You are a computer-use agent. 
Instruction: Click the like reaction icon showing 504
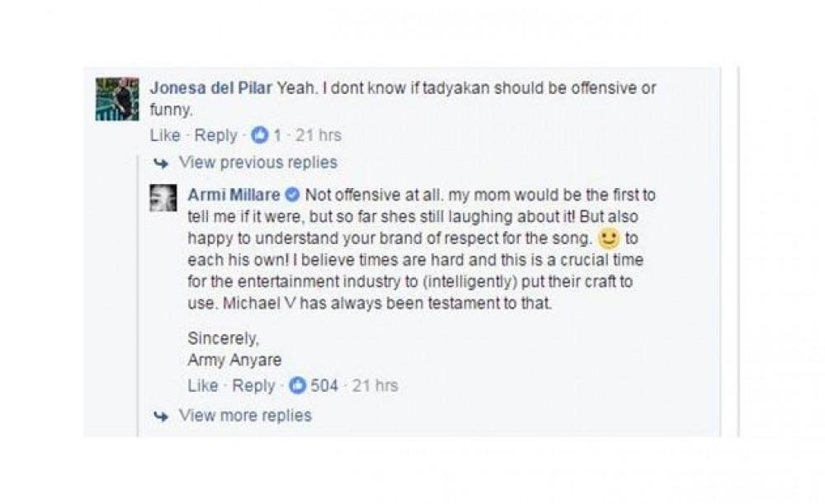point(297,385)
